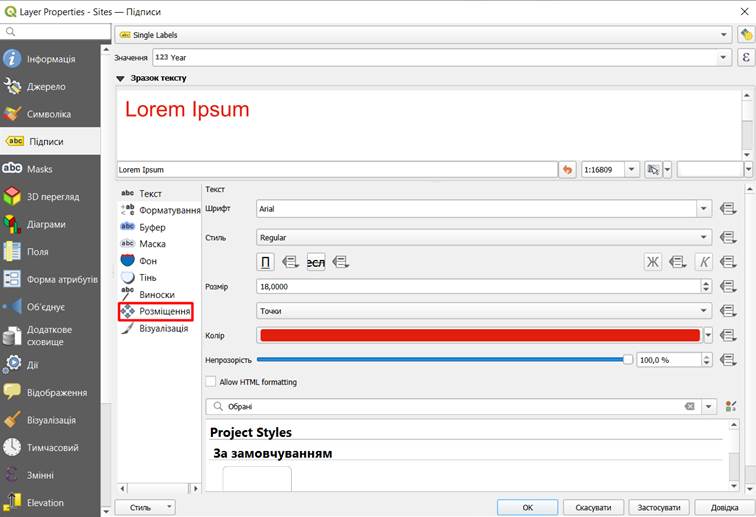Click the Застосувати button

pyautogui.click(x=660, y=507)
